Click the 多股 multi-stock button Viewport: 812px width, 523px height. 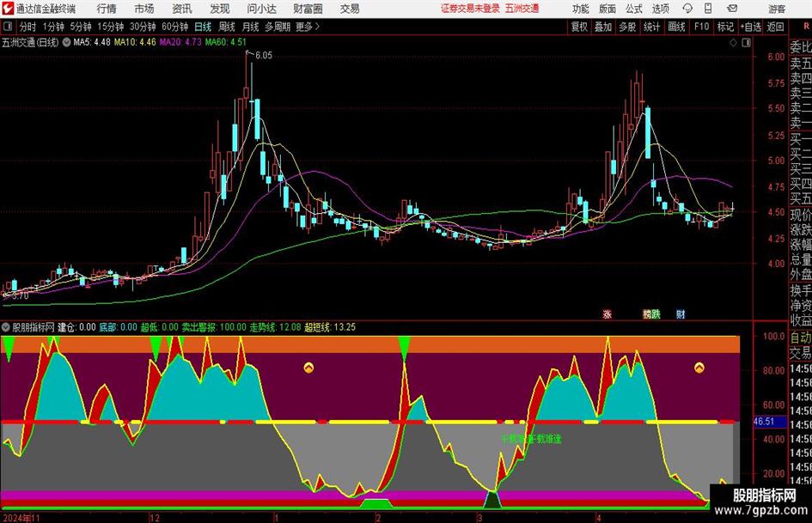pyautogui.click(x=627, y=27)
